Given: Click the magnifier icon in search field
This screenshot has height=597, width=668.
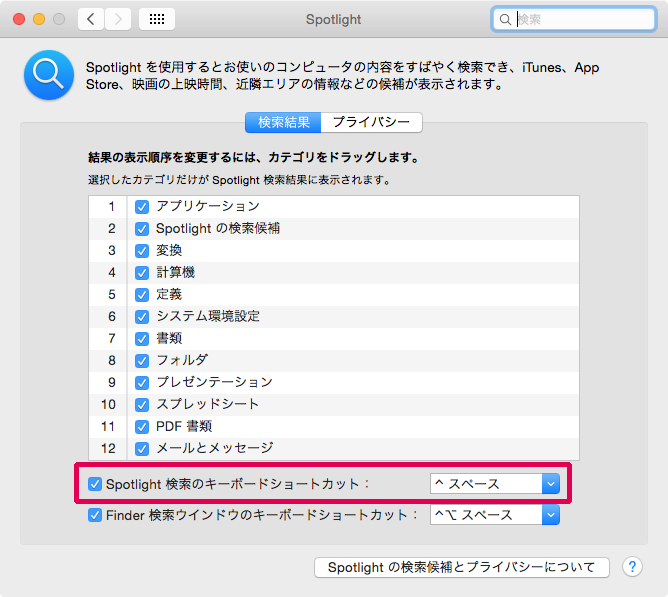Looking at the screenshot, I should (505, 20).
